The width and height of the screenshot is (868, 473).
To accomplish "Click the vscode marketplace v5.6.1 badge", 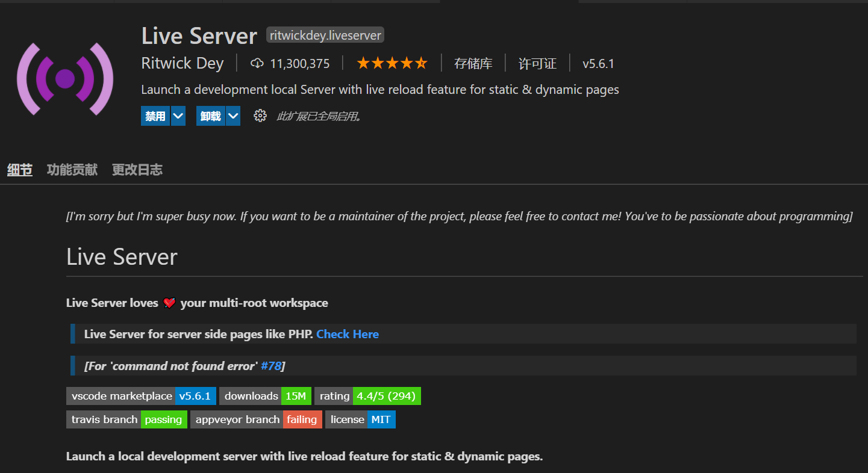I will click(141, 396).
